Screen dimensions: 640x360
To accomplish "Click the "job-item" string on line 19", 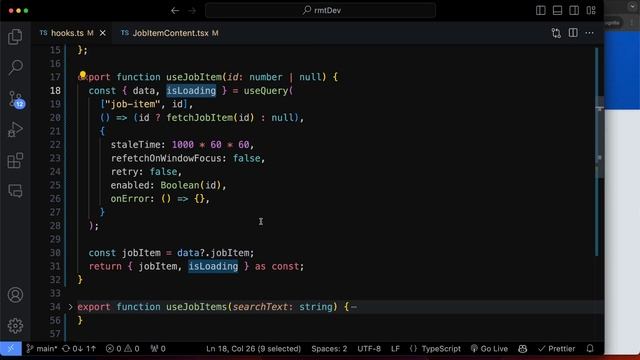I will [x=133, y=104].
